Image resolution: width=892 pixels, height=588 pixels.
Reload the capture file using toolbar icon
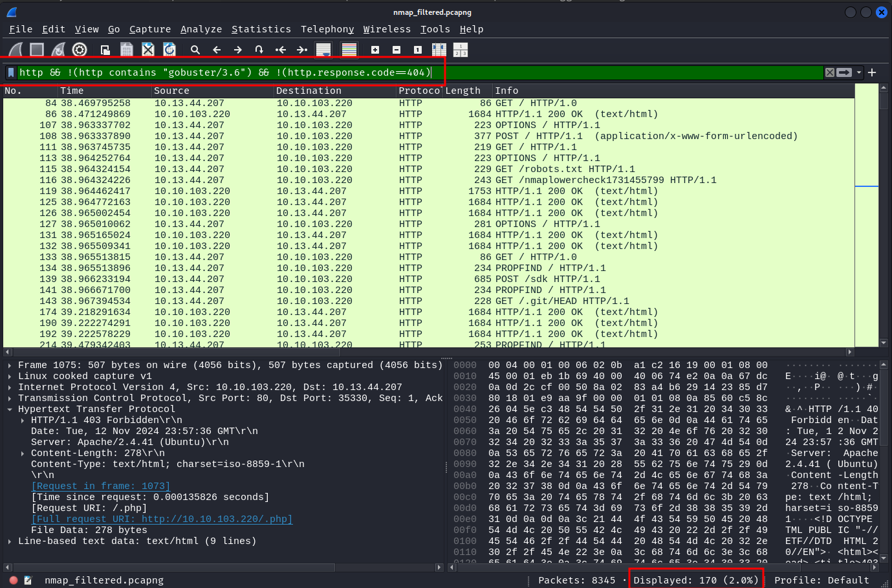tap(169, 50)
